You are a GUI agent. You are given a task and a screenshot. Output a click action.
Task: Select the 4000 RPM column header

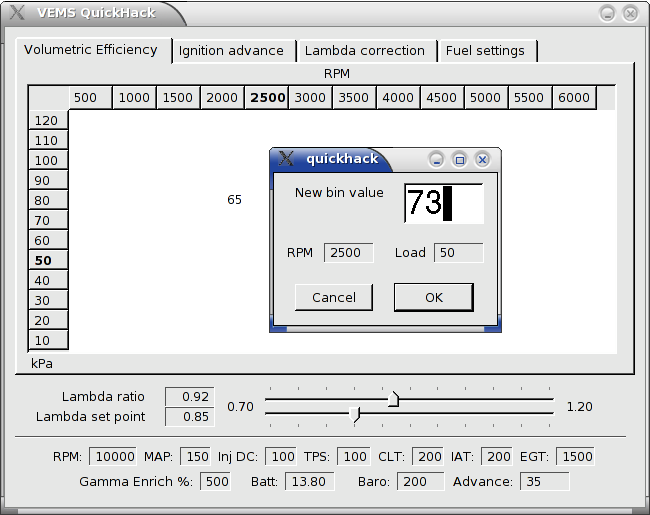(x=398, y=97)
